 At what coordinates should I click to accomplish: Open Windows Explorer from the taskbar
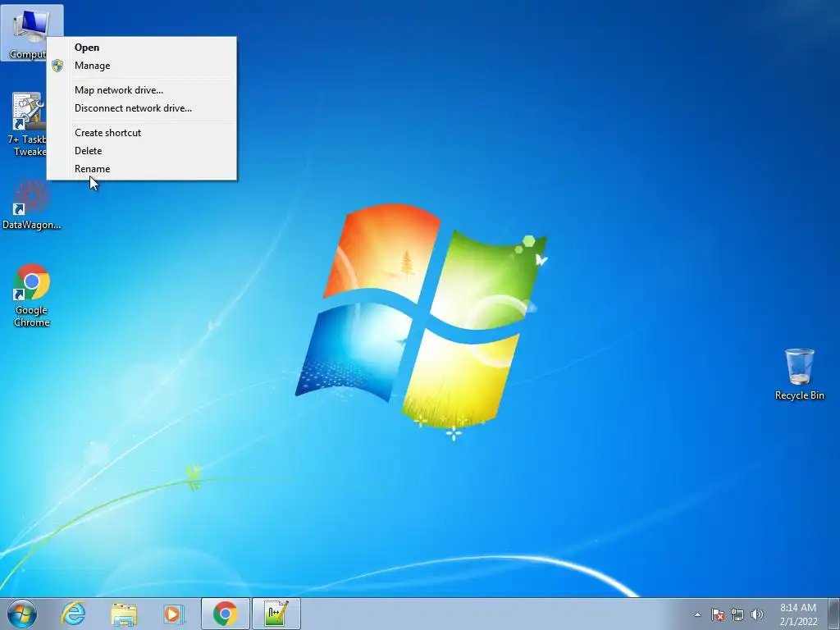(x=124, y=614)
